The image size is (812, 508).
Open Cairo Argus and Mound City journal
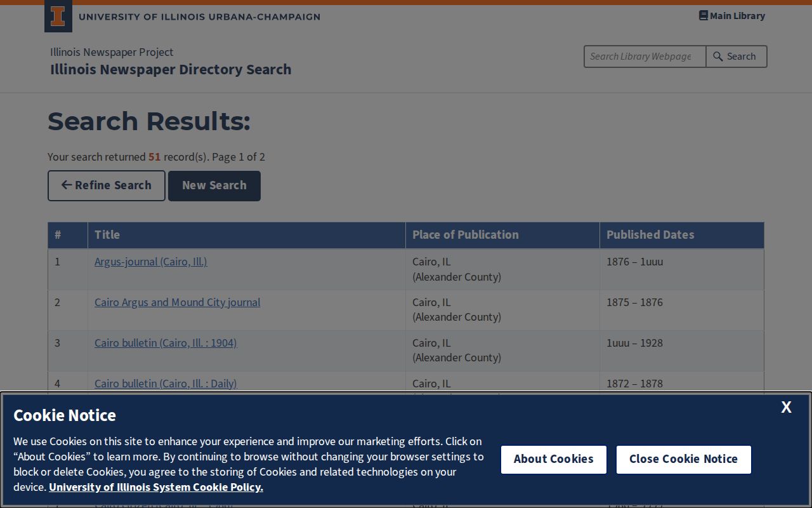coord(177,302)
